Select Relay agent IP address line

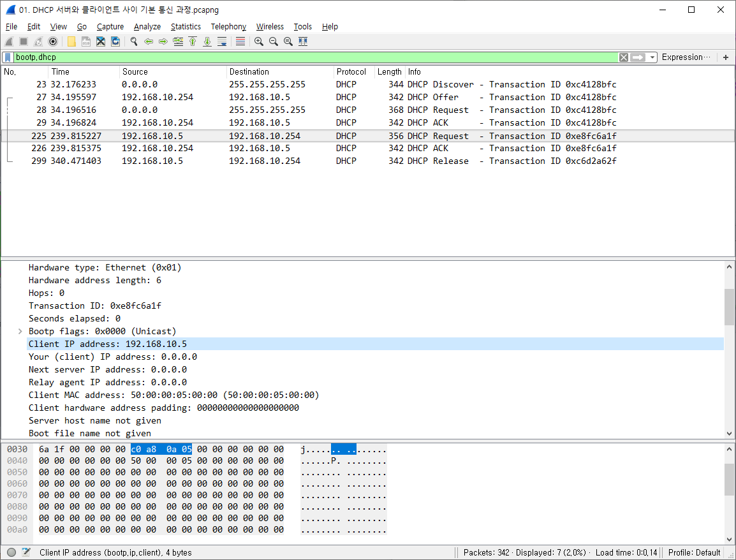(x=108, y=383)
